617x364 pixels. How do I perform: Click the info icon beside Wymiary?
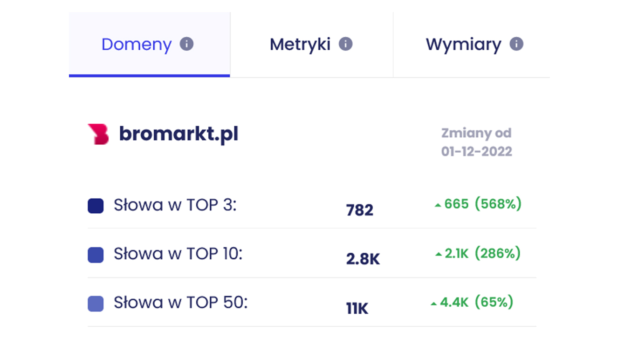tap(516, 44)
